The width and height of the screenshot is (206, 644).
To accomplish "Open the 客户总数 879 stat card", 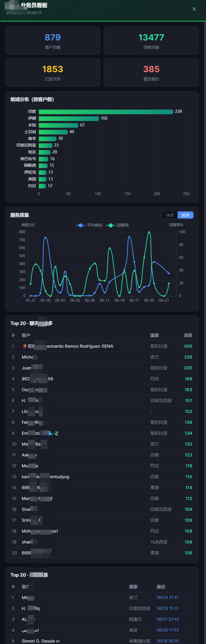I will click(53, 40).
